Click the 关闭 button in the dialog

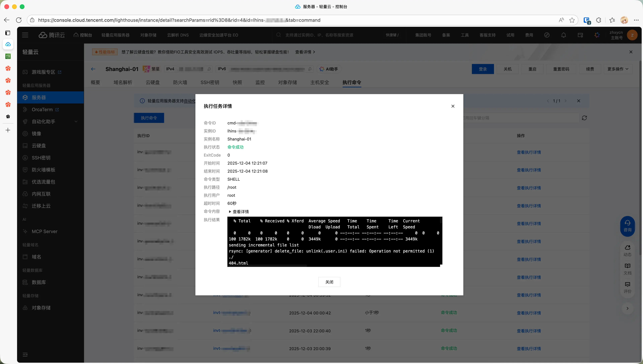point(329,282)
